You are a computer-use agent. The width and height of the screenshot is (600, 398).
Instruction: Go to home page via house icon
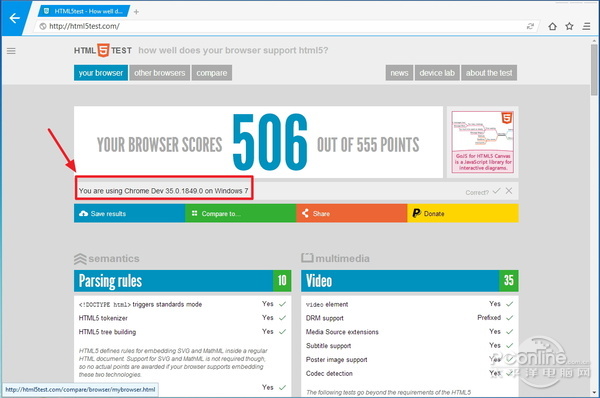(x=552, y=26)
